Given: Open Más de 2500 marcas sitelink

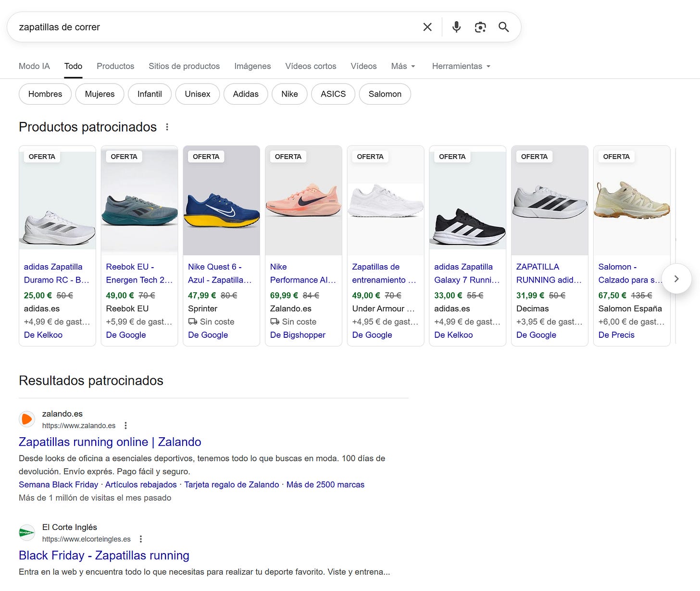Looking at the screenshot, I should [325, 485].
